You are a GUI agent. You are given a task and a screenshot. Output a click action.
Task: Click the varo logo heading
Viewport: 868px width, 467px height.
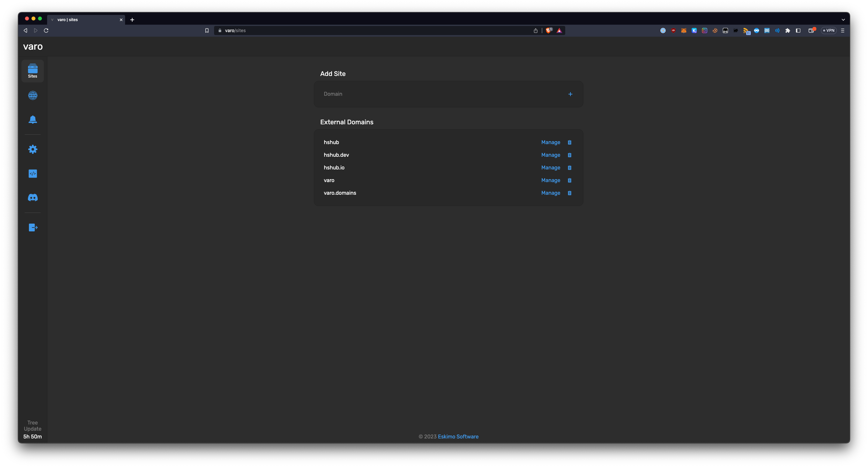[x=33, y=46]
